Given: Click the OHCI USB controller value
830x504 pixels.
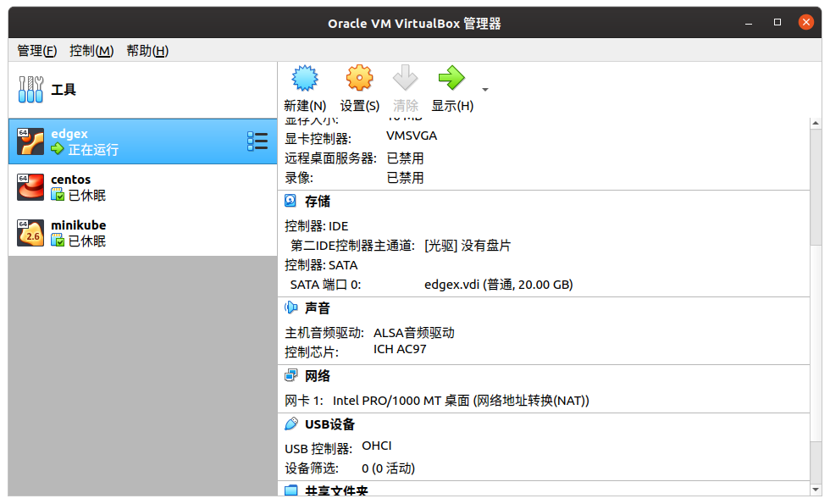Looking at the screenshot, I should tap(377, 446).
